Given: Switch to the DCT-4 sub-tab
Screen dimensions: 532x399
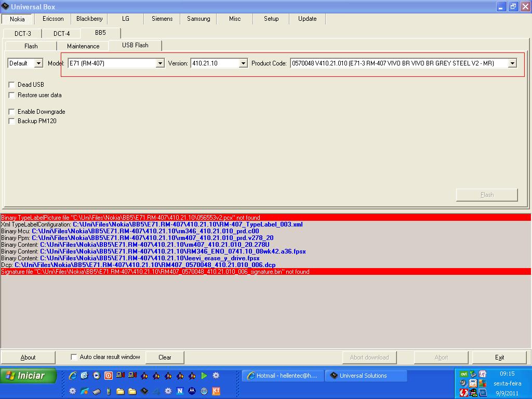Looking at the screenshot, I should (61, 34).
